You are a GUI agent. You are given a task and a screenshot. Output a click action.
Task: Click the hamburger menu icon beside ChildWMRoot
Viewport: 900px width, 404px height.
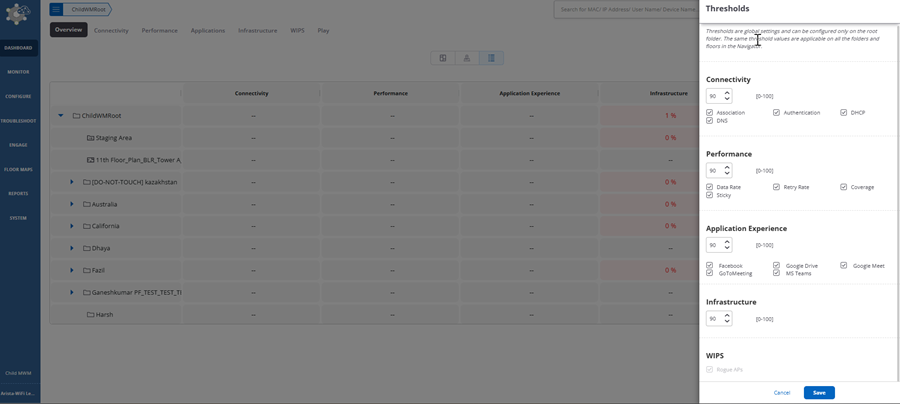(56, 9)
